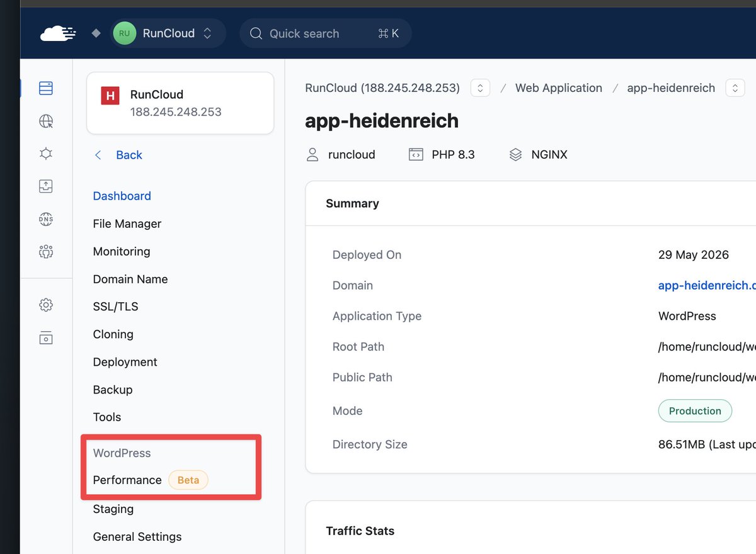Click the runcloud user label
This screenshot has width=756, height=554.
pos(352,154)
